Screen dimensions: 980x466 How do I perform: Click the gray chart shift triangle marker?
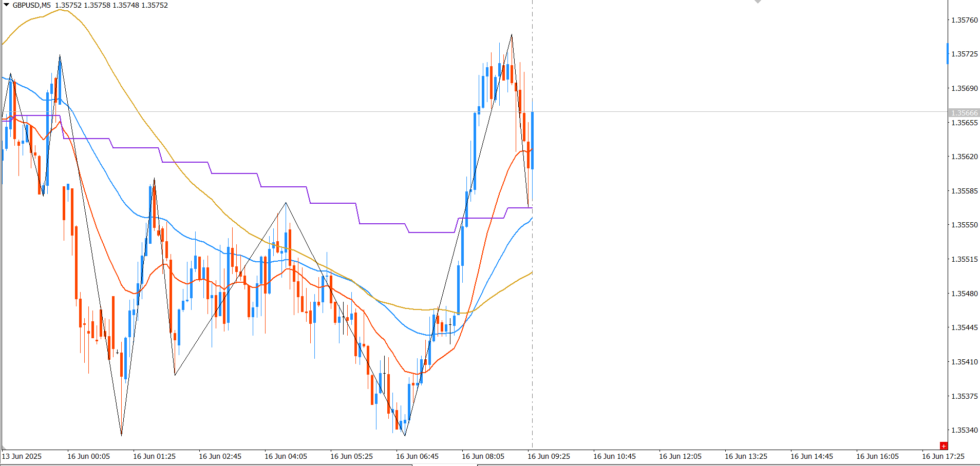click(x=758, y=2)
